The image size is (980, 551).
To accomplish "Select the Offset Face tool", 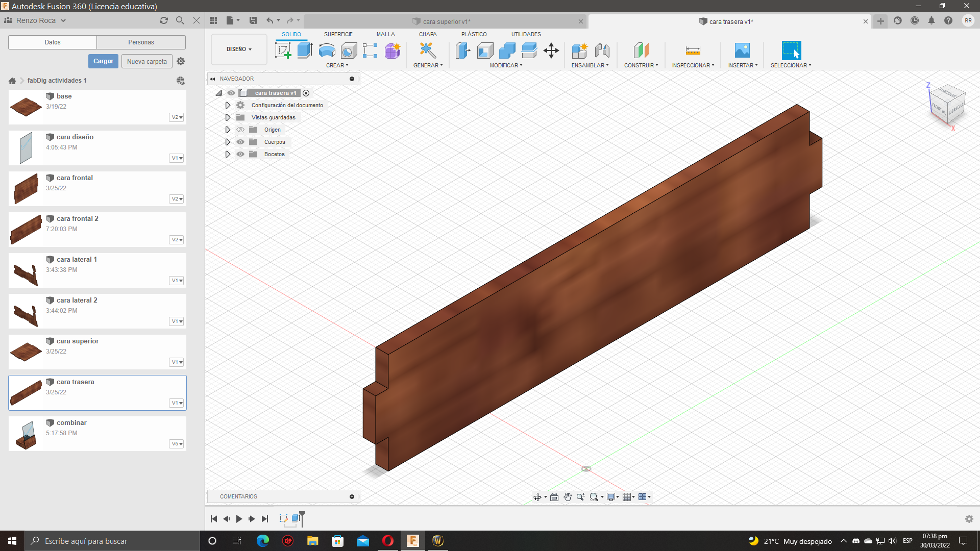I will (529, 51).
